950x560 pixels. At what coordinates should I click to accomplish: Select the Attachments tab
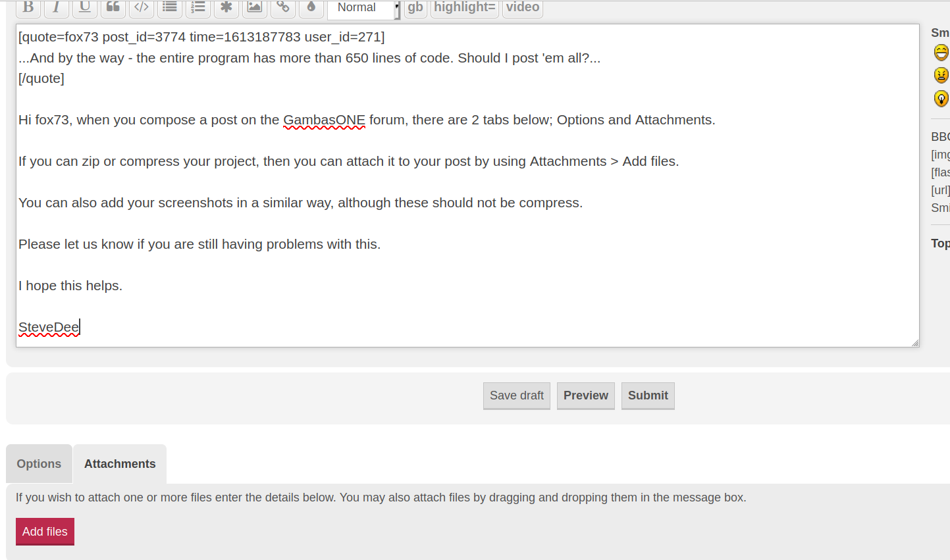(120, 464)
